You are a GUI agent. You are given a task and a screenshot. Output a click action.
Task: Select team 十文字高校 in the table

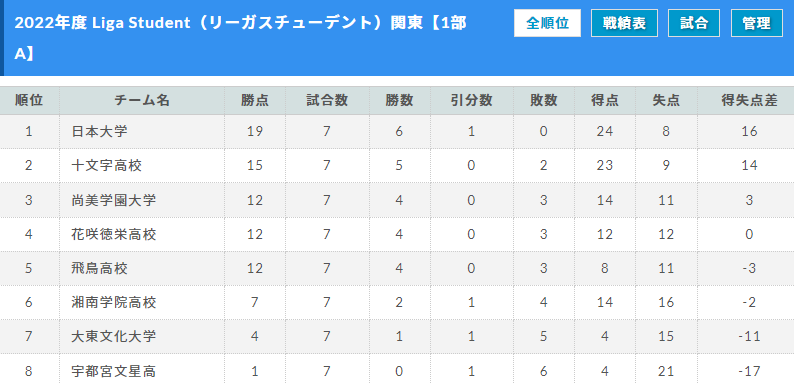tap(106, 166)
